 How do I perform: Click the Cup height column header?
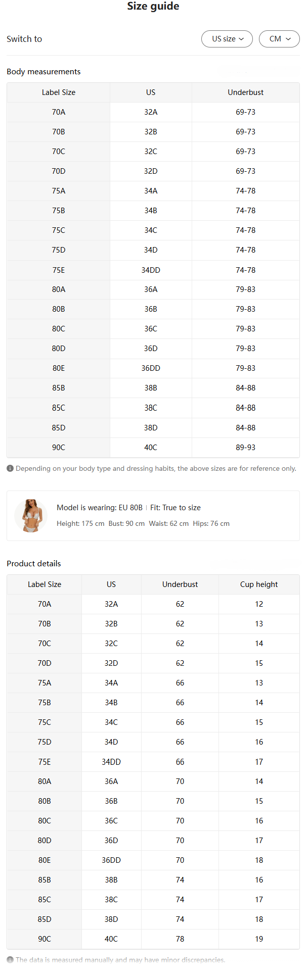(x=259, y=584)
